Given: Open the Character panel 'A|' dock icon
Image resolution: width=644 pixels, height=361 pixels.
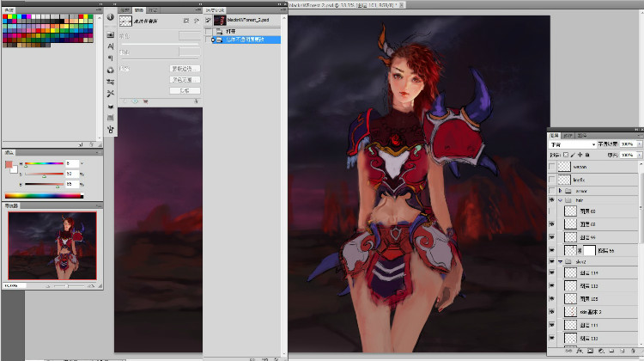Looking at the screenshot, I should [110, 46].
